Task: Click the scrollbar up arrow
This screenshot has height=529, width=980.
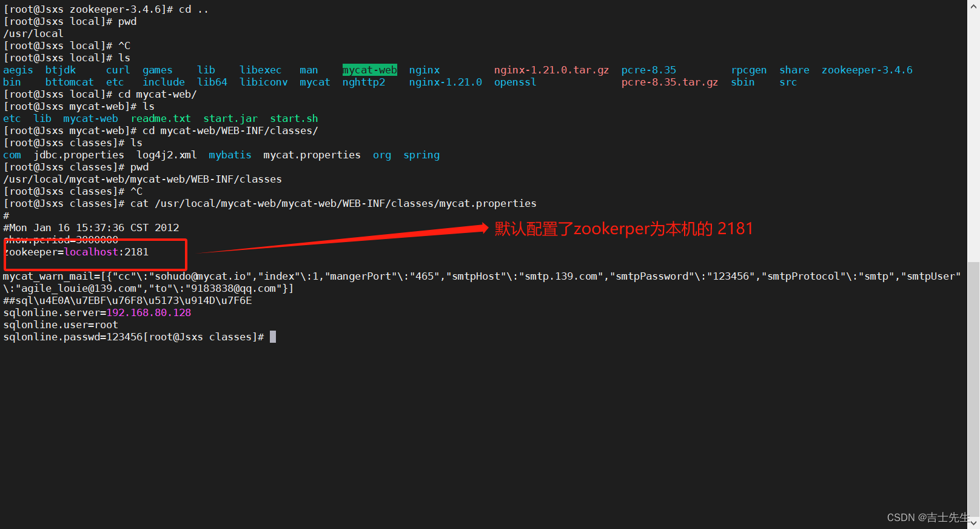Action: (x=973, y=5)
